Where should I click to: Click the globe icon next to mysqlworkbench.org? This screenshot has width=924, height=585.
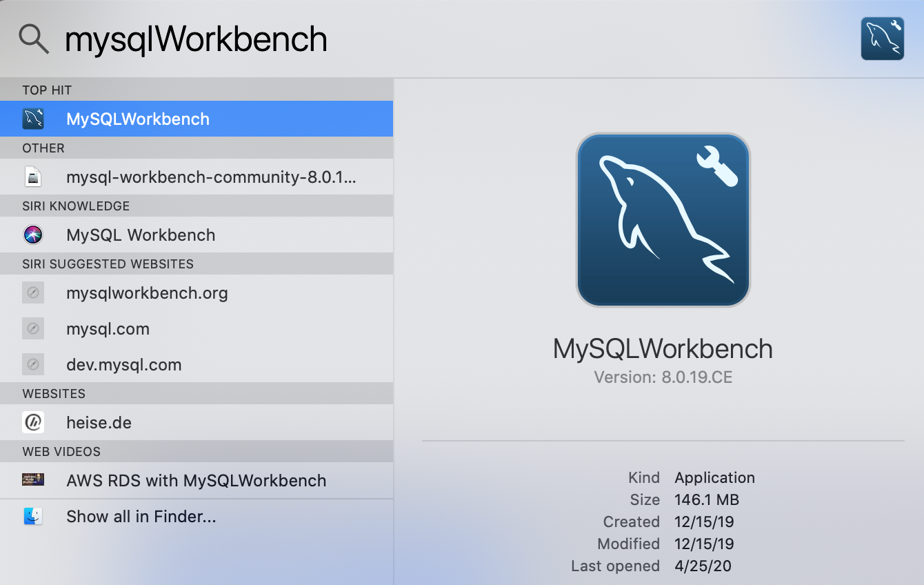pos(33,292)
